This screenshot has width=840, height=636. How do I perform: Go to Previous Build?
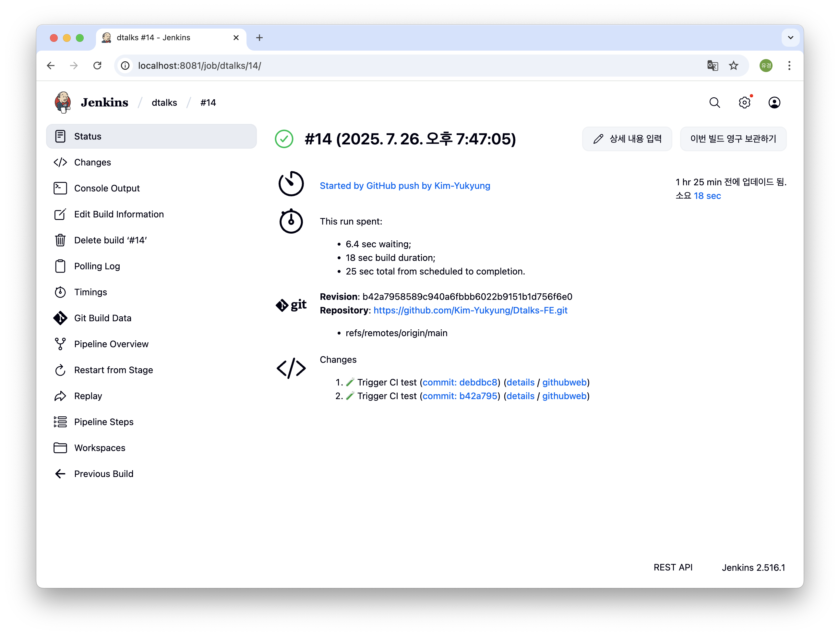tap(103, 474)
